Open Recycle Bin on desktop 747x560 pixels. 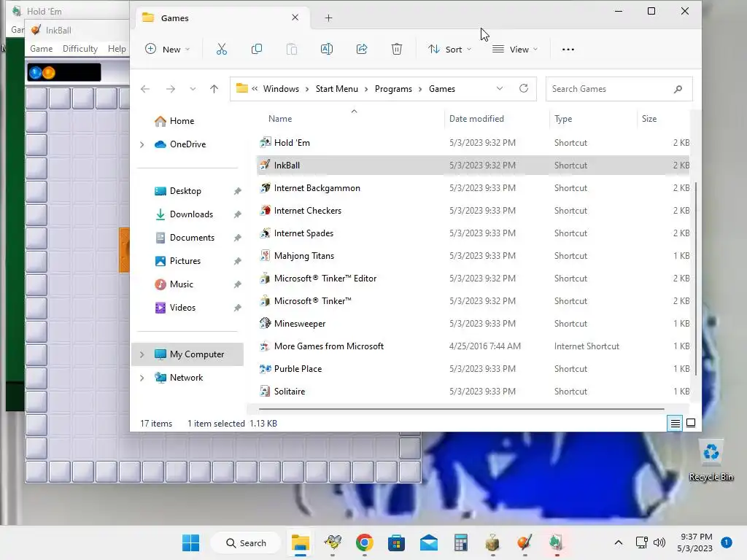click(x=711, y=460)
